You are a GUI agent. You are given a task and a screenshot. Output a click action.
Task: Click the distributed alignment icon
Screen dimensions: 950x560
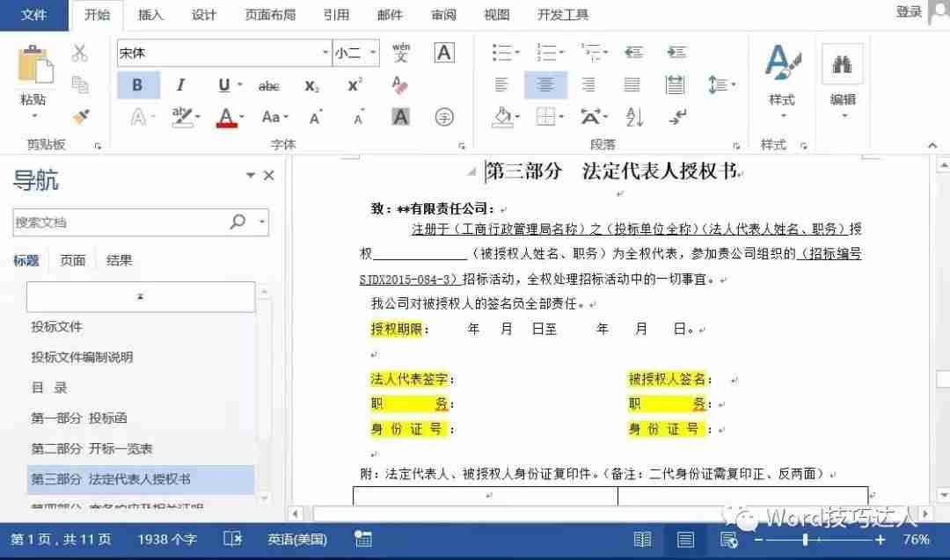click(675, 84)
